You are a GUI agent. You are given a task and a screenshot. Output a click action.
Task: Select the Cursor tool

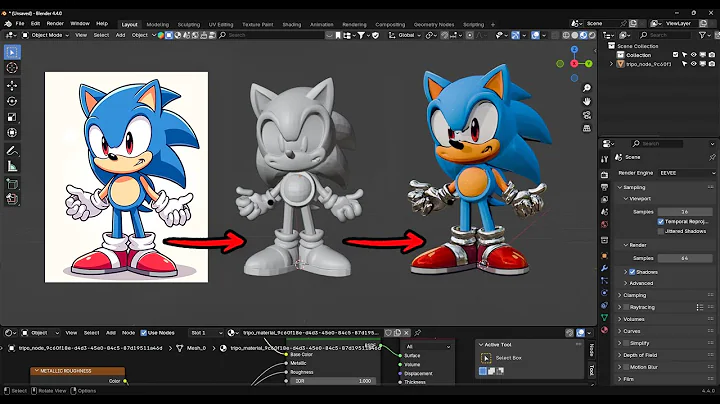click(12, 68)
